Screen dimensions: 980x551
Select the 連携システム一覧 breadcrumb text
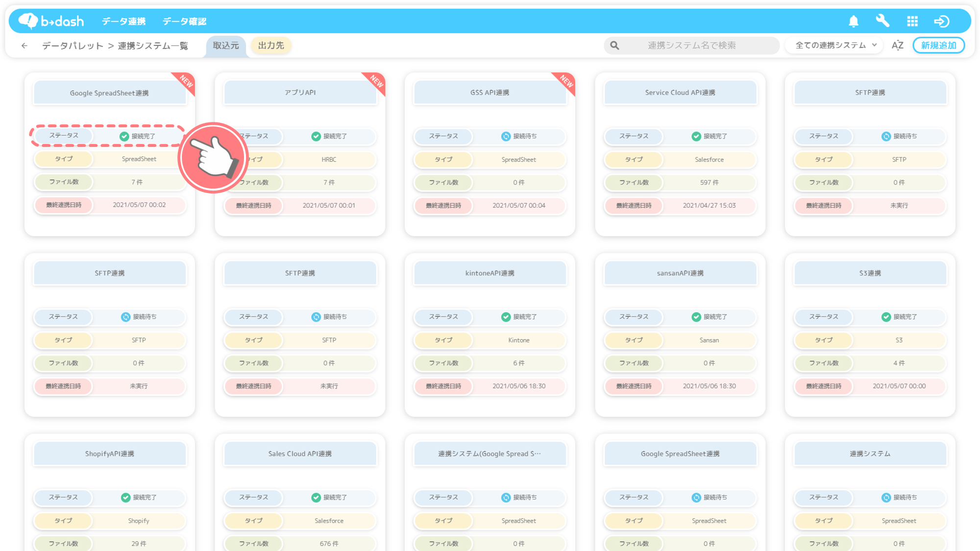(153, 46)
